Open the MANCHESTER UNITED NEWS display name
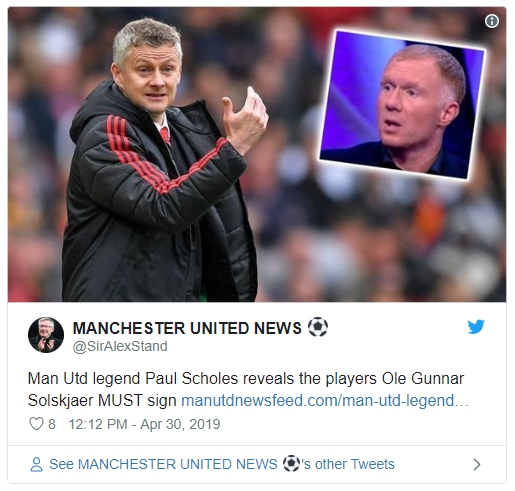This screenshot has width=515, height=491. pos(187,328)
